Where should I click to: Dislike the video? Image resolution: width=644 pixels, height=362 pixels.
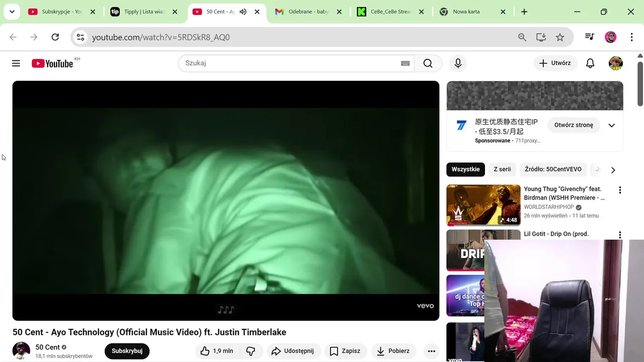click(251, 351)
